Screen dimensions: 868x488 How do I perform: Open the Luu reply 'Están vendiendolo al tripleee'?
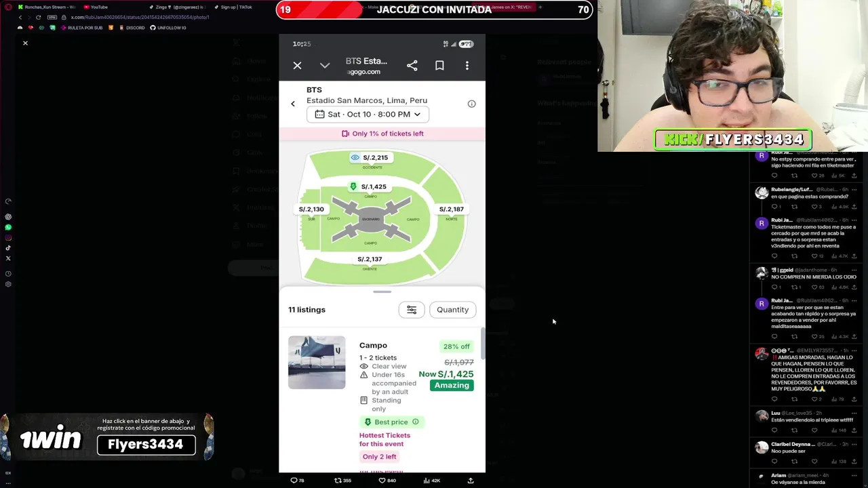(x=812, y=420)
